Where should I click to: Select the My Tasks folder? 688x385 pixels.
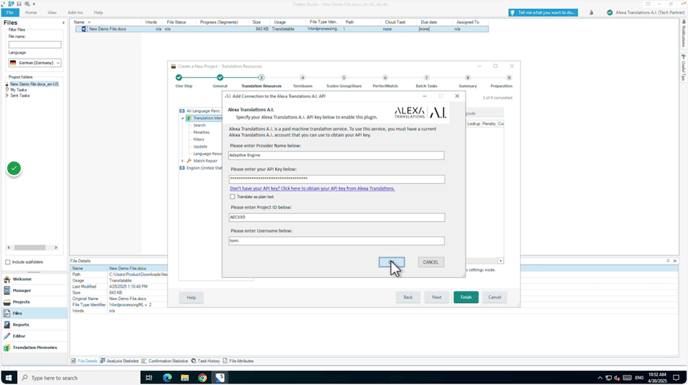tap(18, 90)
